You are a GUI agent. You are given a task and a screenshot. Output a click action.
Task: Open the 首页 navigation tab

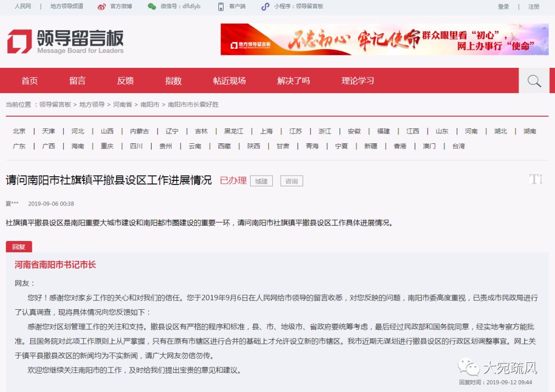29,81
